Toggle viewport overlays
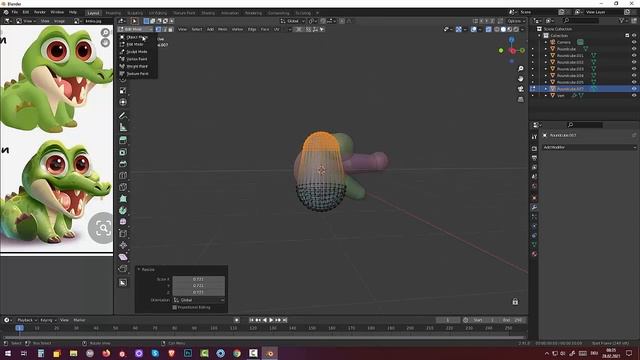Screen dimensions: 640x360 [473, 29]
